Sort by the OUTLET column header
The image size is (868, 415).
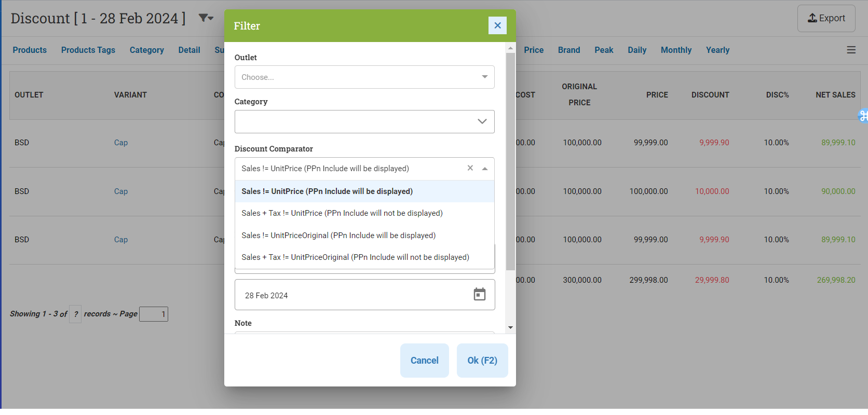click(29, 95)
